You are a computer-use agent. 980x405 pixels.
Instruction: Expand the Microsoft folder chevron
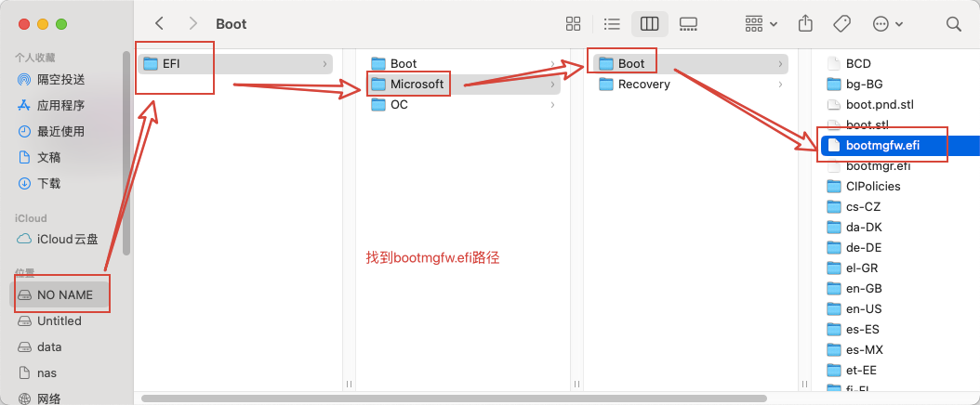point(552,85)
